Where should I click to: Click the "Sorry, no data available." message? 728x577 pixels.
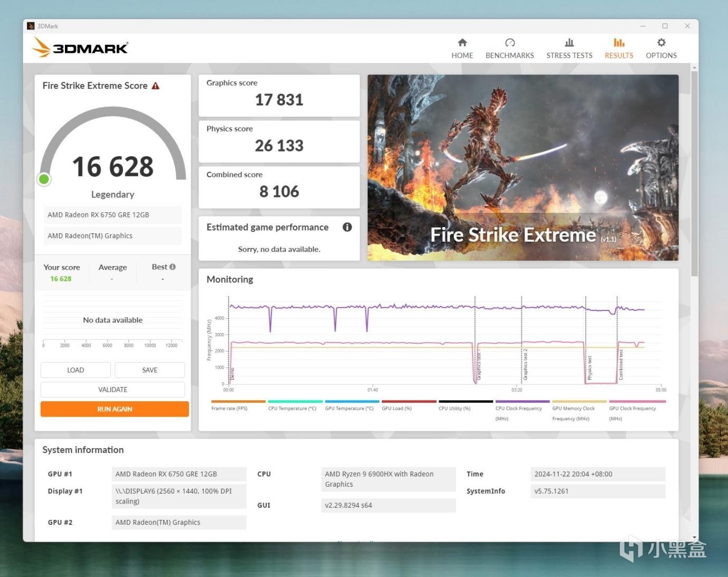coord(279,249)
